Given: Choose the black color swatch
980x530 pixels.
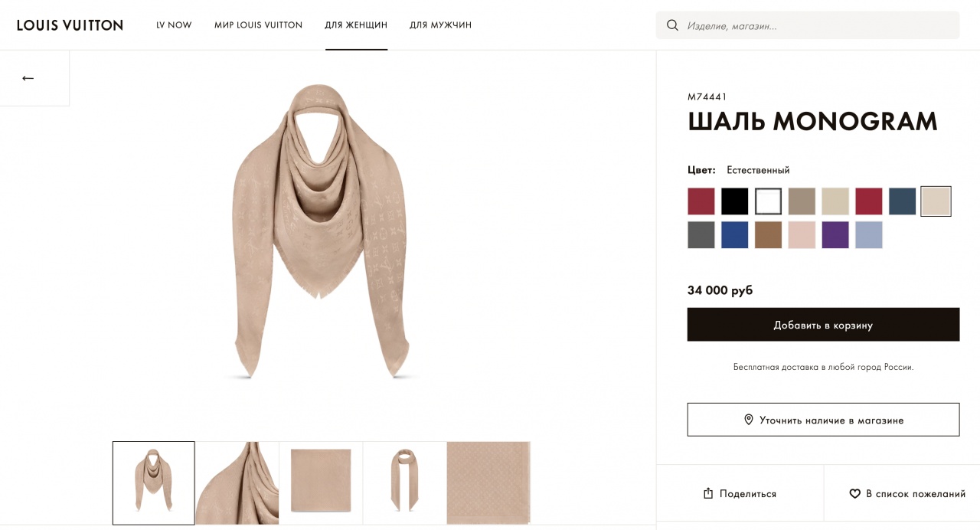Looking at the screenshot, I should (x=734, y=201).
